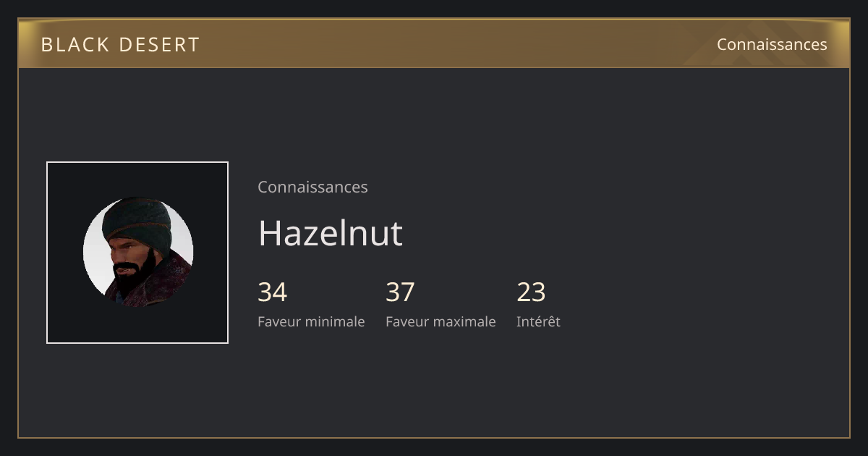
Task: Select the Faveur maximale label
Action: pos(441,321)
